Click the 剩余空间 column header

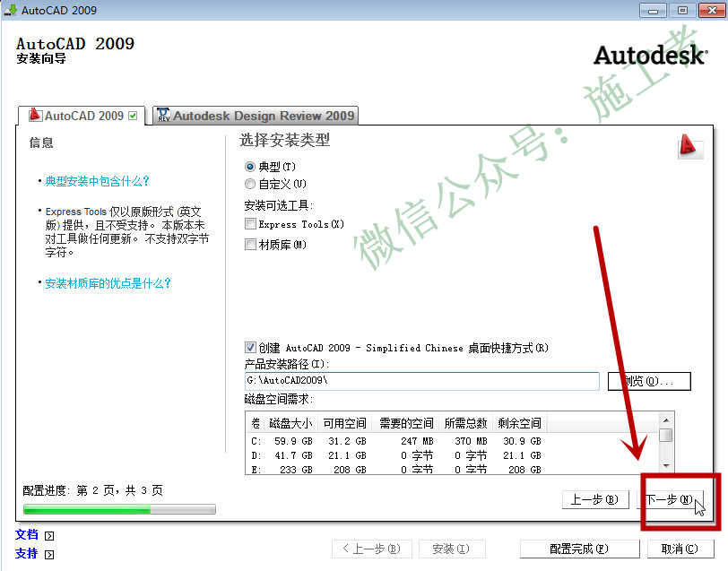[x=519, y=423]
